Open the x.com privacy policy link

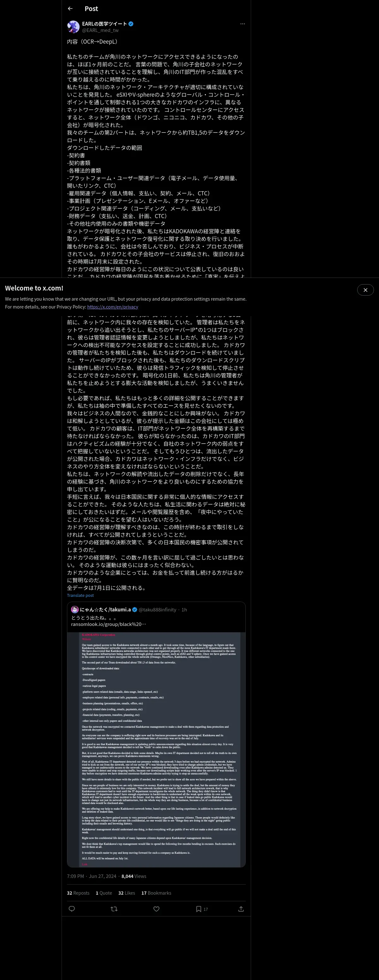pyautogui.click(x=112, y=307)
